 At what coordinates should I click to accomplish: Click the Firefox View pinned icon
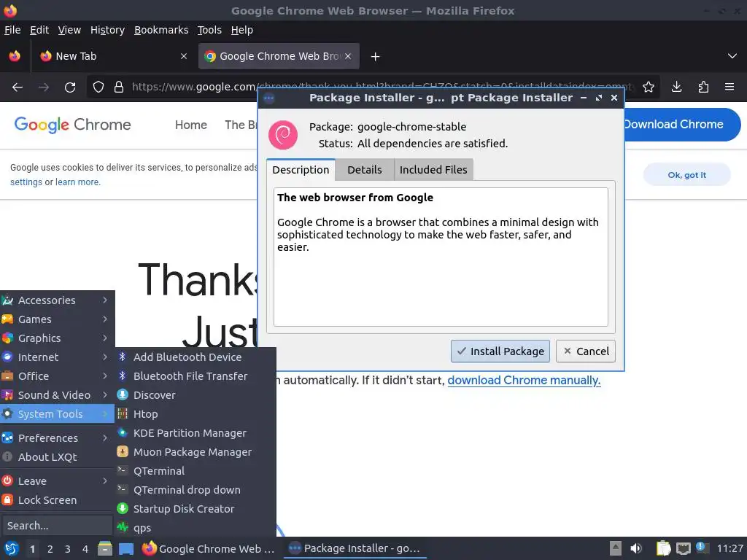tap(15, 56)
